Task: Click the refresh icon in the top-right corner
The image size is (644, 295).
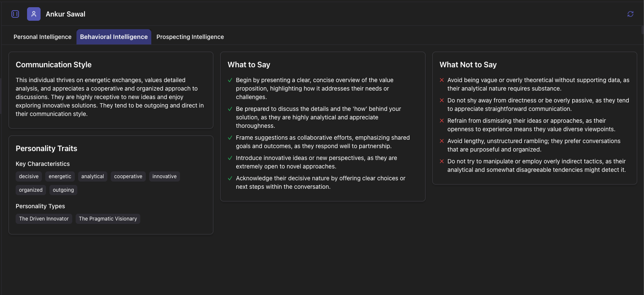Action: click(630, 14)
